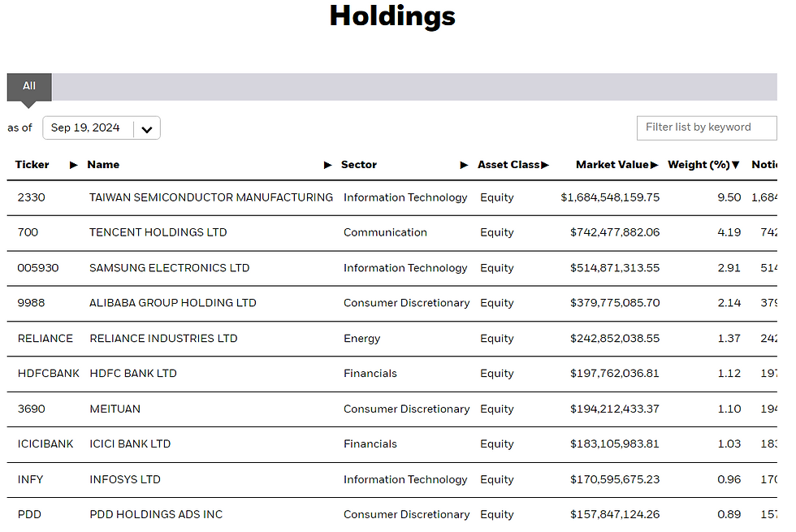Select ticker 700
796x532 pixels.
28,232
